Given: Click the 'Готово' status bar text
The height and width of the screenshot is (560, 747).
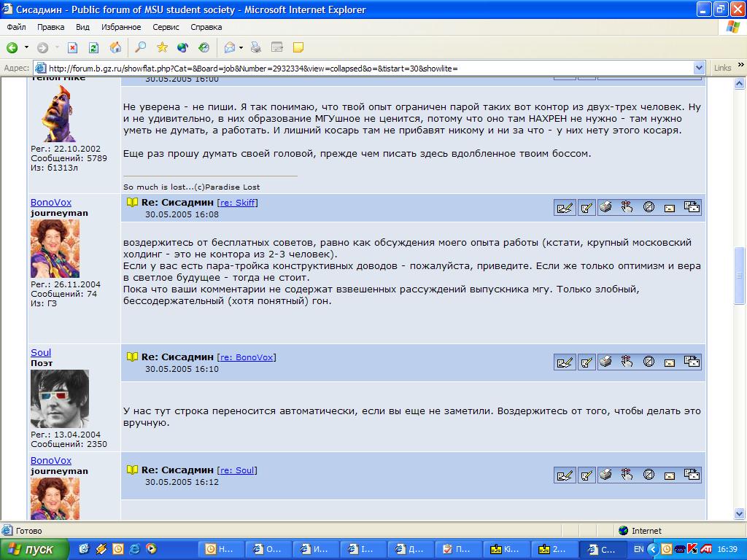Looking at the screenshot, I should point(29,531).
